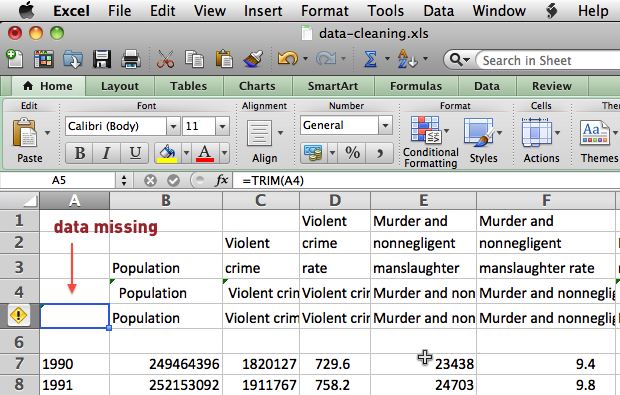620x395 pixels.
Task: Click the Styles icon
Action: coord(479,132)
